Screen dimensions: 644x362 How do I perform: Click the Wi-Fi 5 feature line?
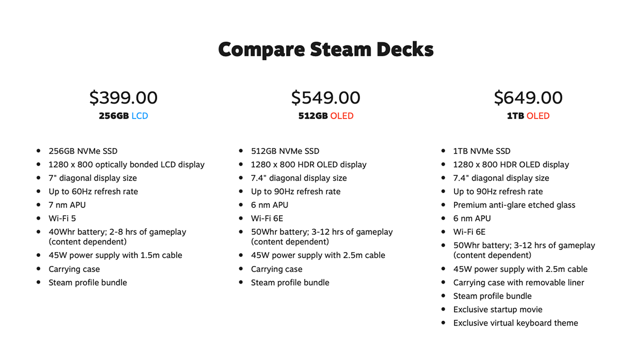[63, 218]
